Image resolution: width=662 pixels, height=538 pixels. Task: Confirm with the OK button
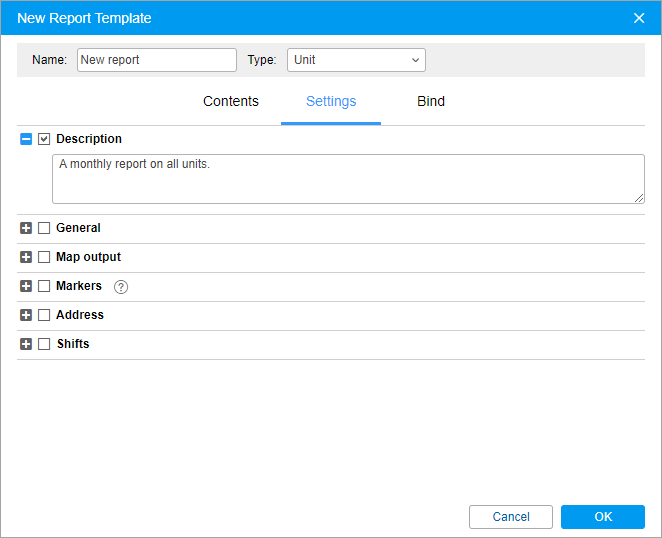click(x=603, y=516)
